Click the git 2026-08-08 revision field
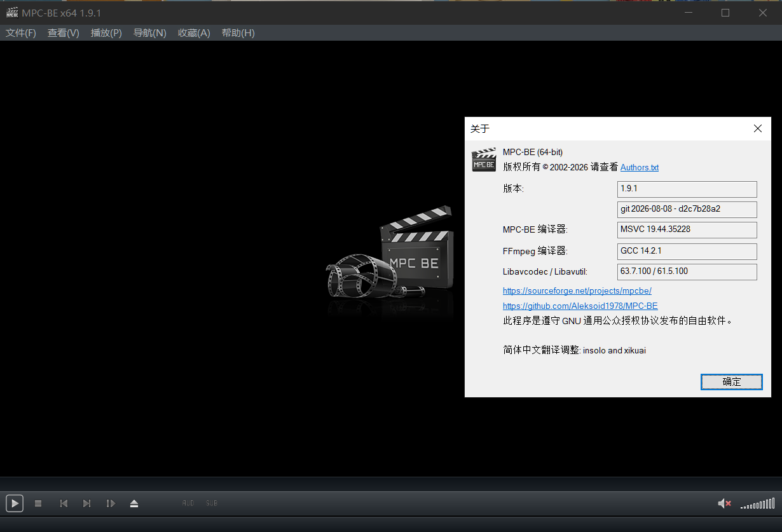 [687, 210]
